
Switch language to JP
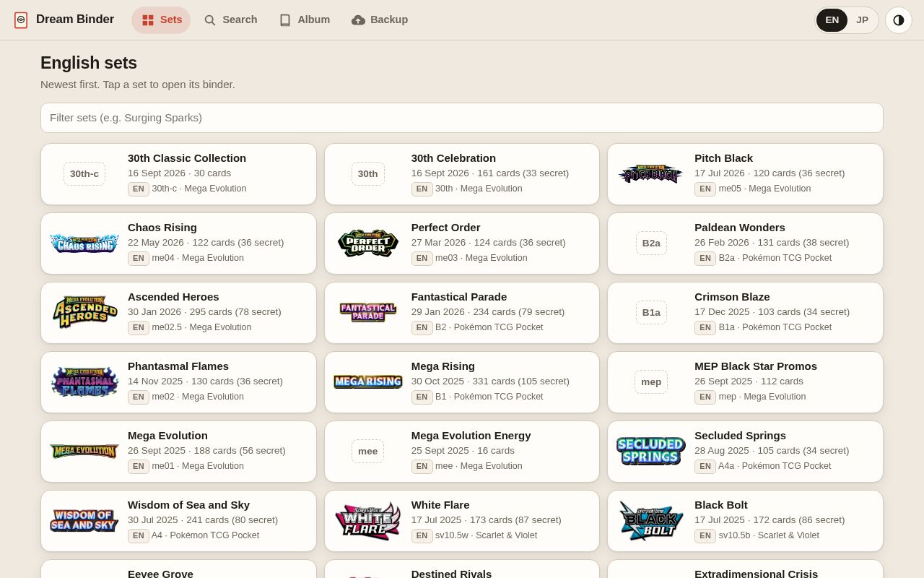pyautogui.click(x=862, y=20)
